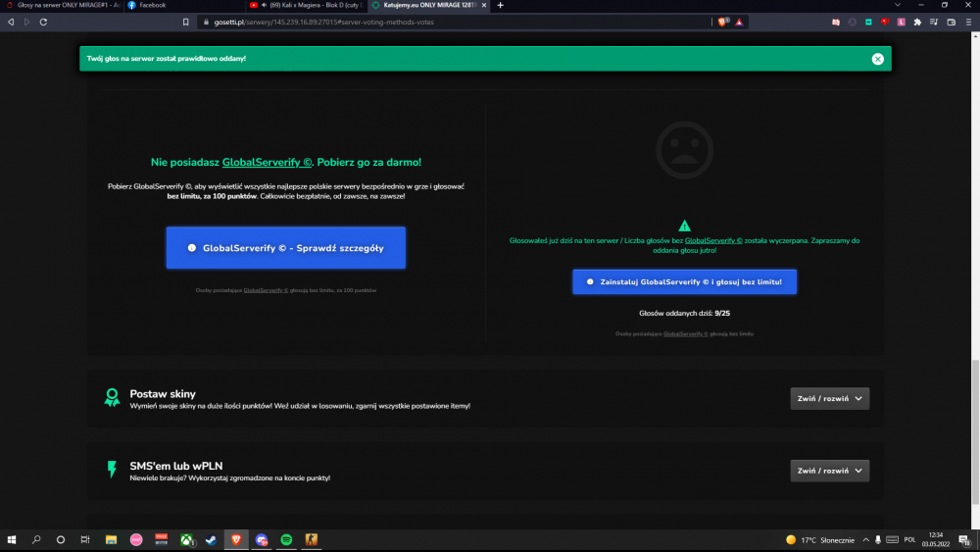Open the GlobalServerify link in the green heading

[267, 163]
